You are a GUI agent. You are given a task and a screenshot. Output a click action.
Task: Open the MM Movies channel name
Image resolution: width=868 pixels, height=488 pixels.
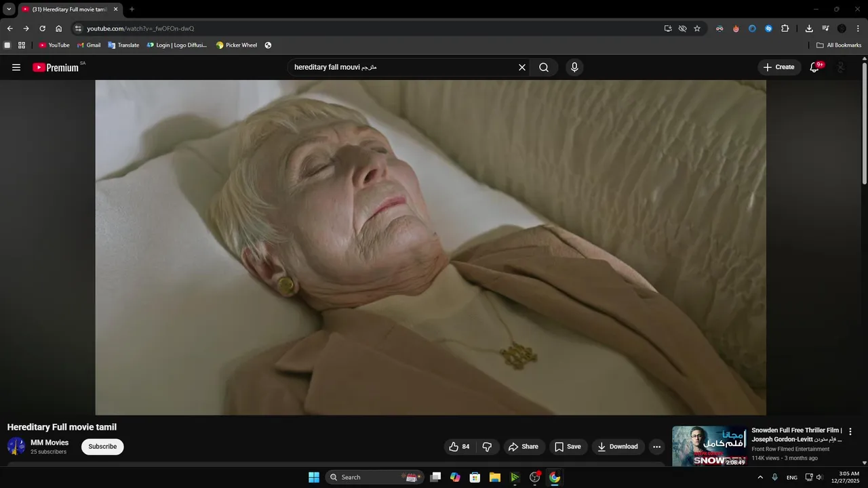(x=50, y=443)
